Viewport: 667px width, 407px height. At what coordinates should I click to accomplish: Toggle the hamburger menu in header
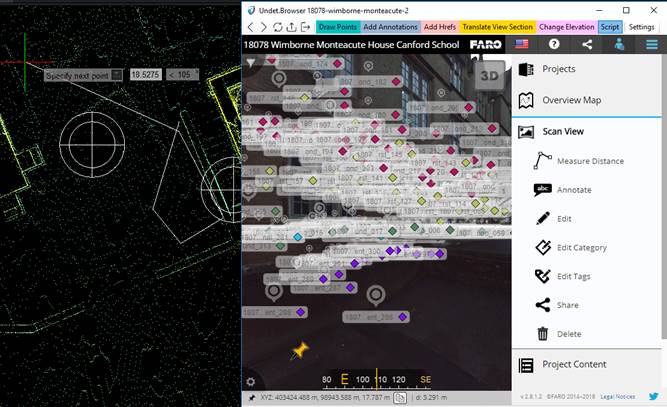click(x=652, y=44)
